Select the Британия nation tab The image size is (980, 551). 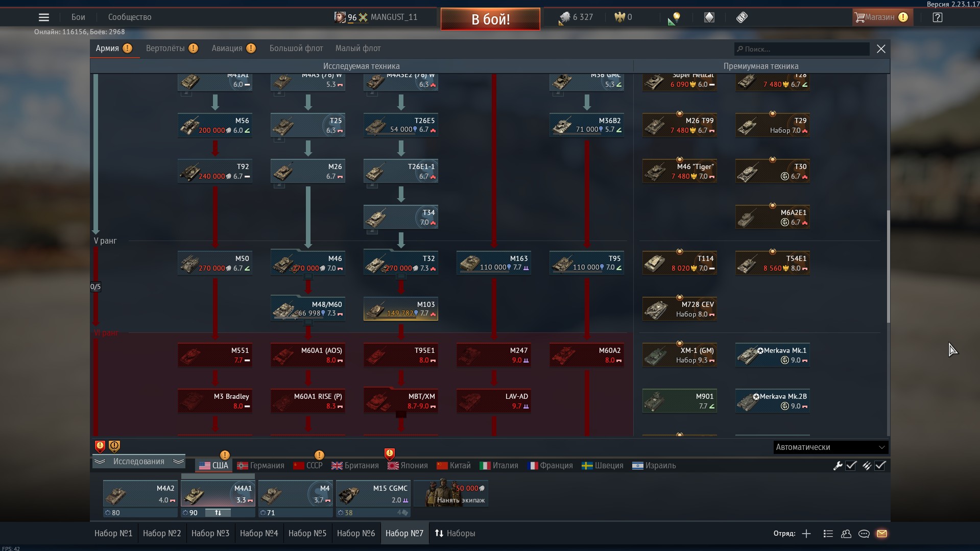tap(355, 466)
